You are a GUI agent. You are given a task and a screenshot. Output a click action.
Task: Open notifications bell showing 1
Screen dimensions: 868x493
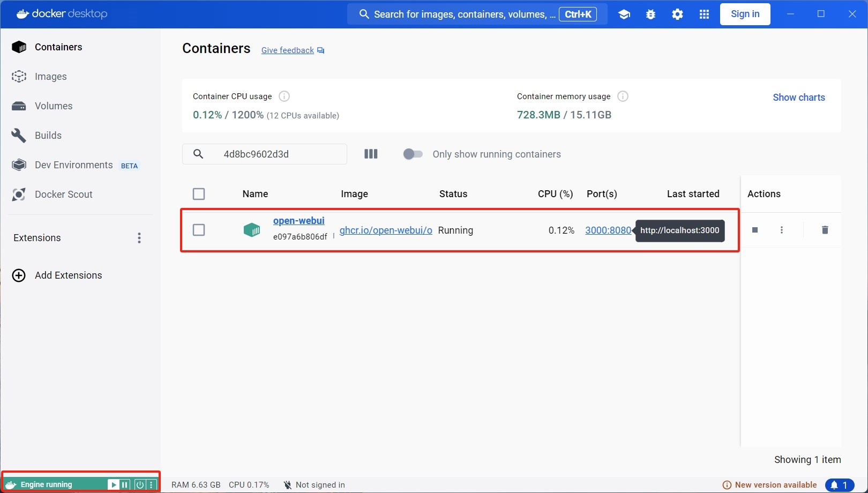point(840,485)
